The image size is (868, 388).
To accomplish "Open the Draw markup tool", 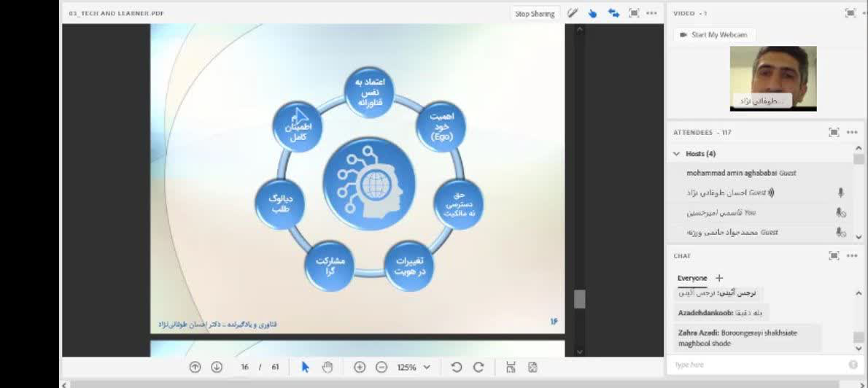I will click(x=573, y=13).
